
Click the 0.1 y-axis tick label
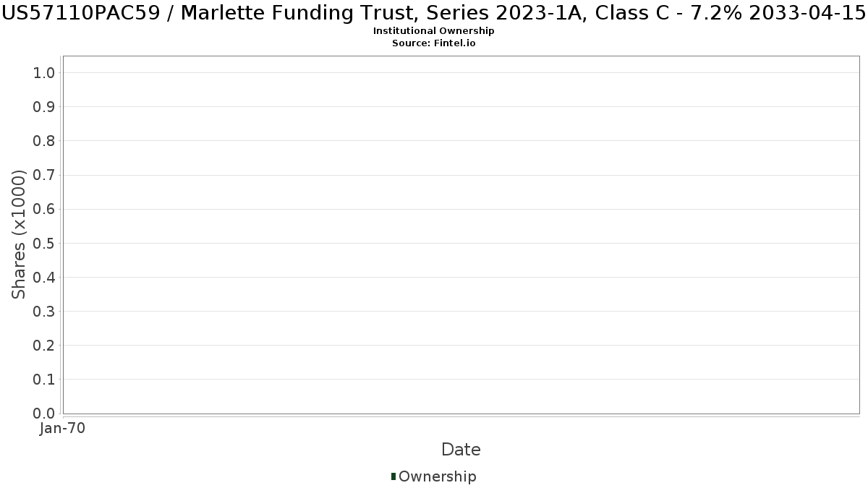click(44, 380)
